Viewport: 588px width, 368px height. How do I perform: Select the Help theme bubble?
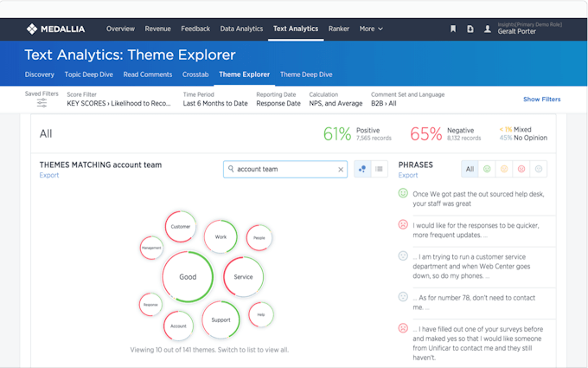[261, 314]
